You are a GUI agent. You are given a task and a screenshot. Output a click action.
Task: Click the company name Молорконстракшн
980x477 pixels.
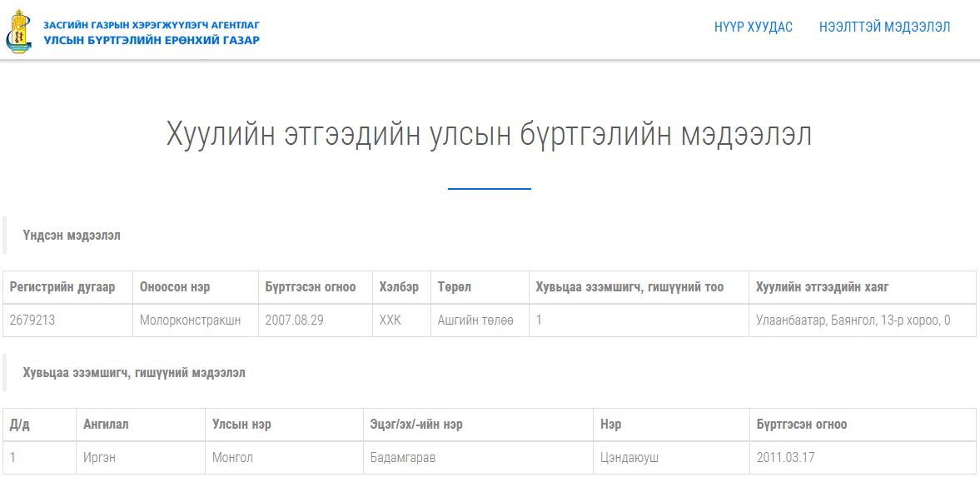pyautogui.click(x=190, y=320)
